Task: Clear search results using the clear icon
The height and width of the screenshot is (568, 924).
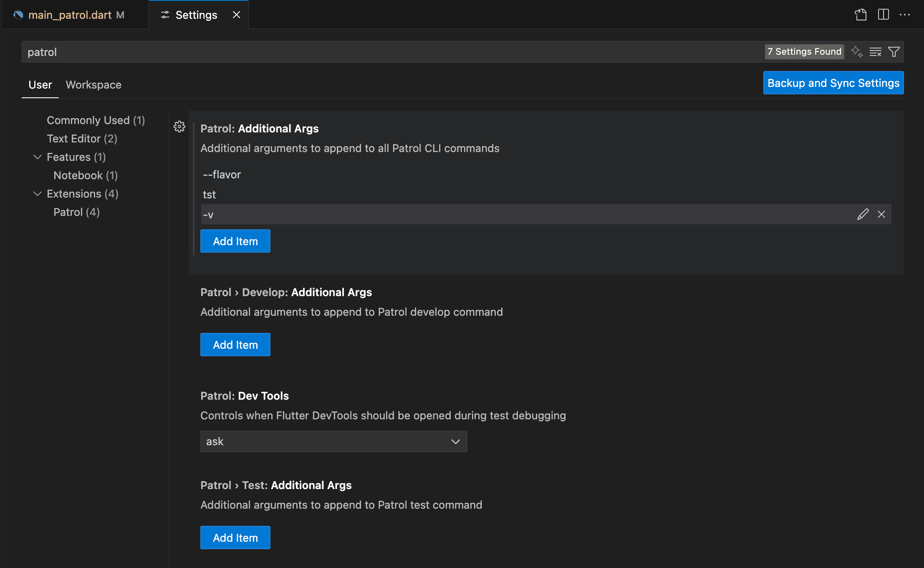Action: 876,52
